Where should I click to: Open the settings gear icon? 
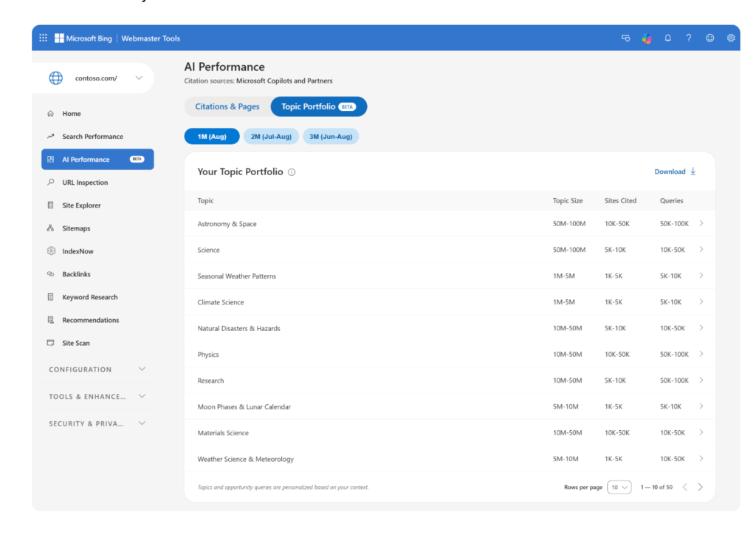[731, 38]
